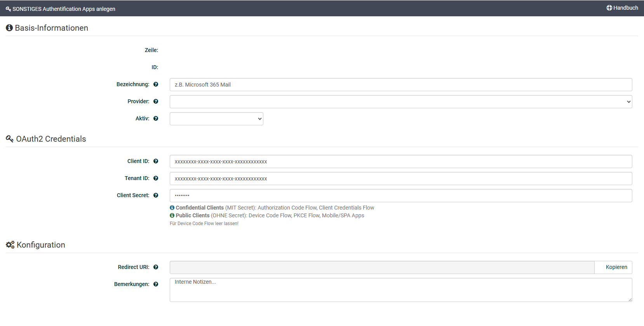Viewport: 644px width, 326px height.
Task: Click into the Client ID input field
Action: pyautogui.click(x=400, y=161)
